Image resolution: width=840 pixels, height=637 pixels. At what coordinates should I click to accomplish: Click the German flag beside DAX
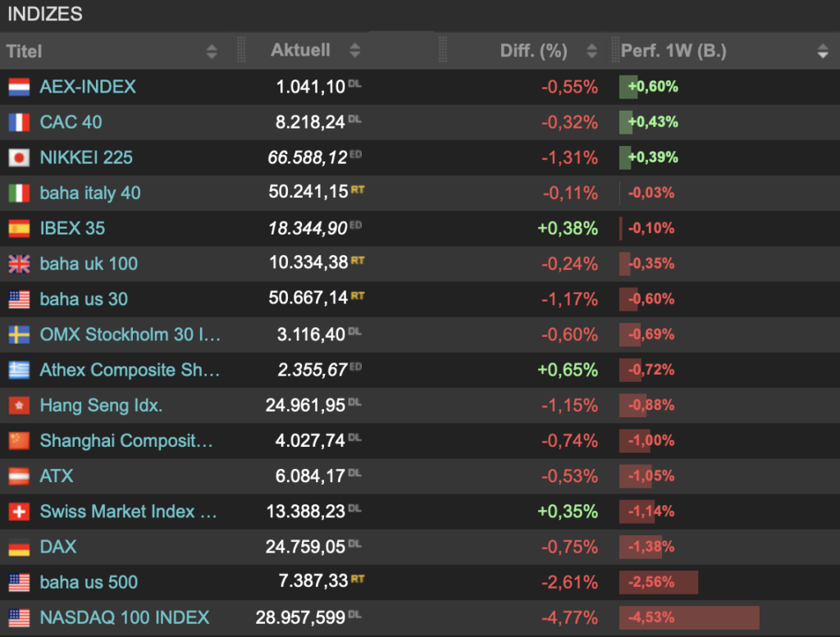[x=19, y=547]
